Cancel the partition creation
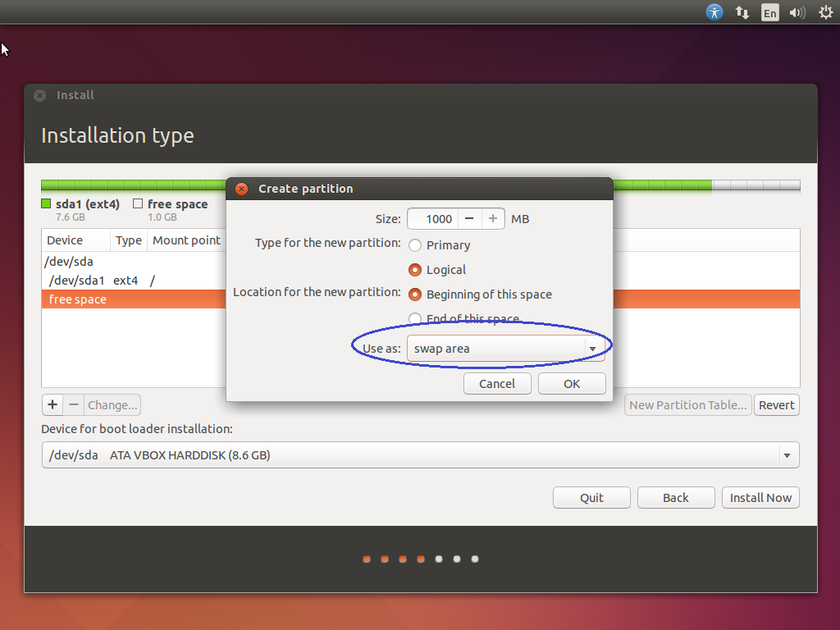Viewport: 840px width, 630px height. (x=497, y=382)
